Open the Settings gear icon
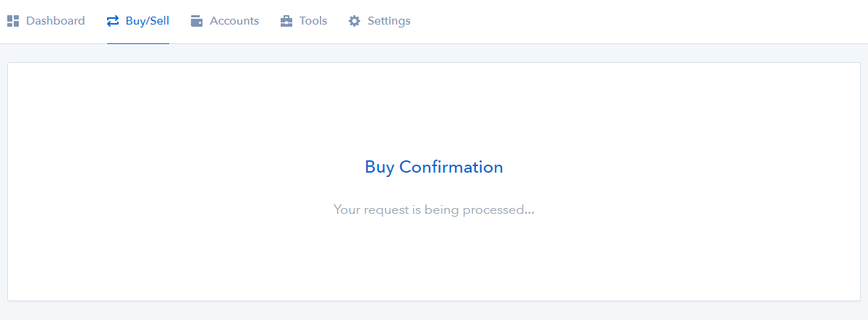The width and height of the screenshot is (868, 320). (x=354, y=21)
